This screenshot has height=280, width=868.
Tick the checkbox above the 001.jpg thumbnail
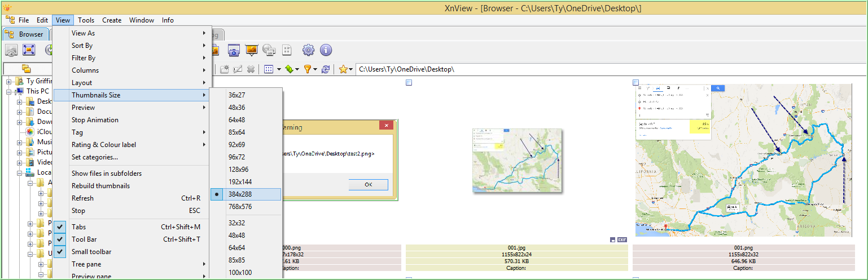tap(409, 83)
